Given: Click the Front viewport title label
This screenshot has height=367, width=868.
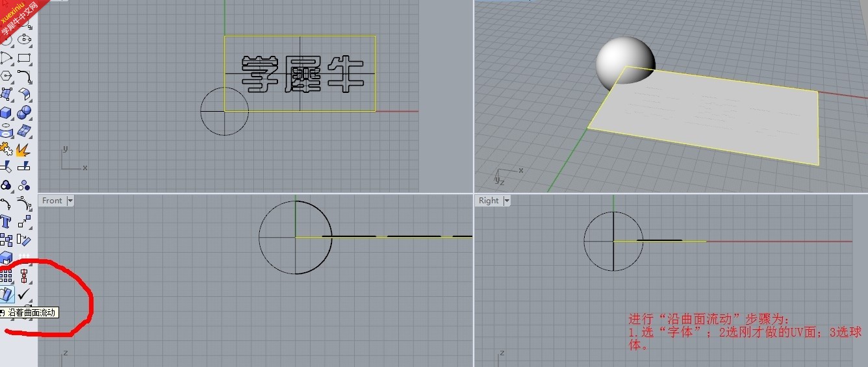Looking at the screenshot, I should tap(53, 201).
